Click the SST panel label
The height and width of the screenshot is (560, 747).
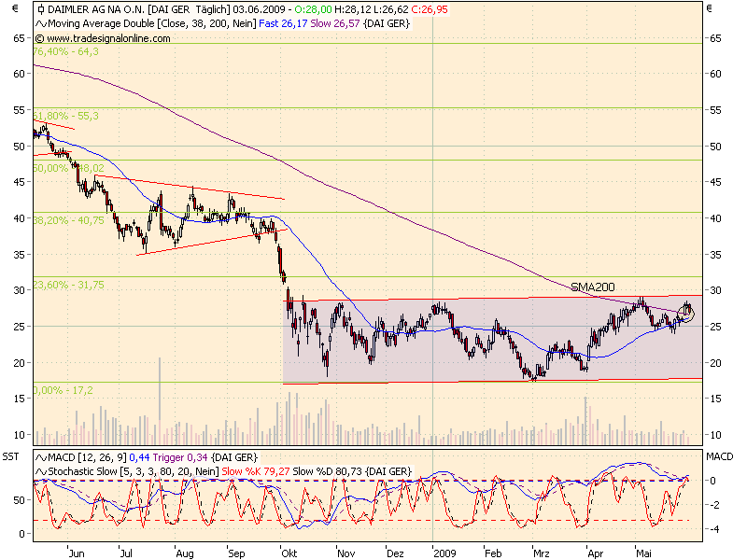[x=12, y=458]
